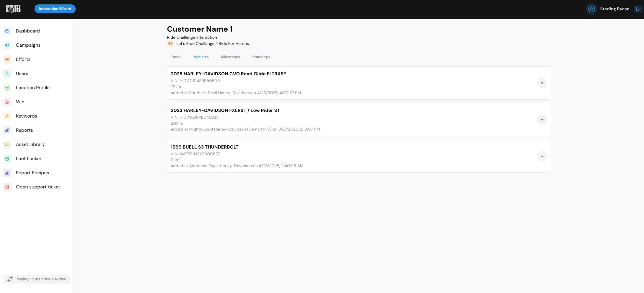Click the 1999 BUELL S3 THUNDERBOLT title
Image resolution: width=644 pixels, height=293 pixels.
(x=204, y=147)
